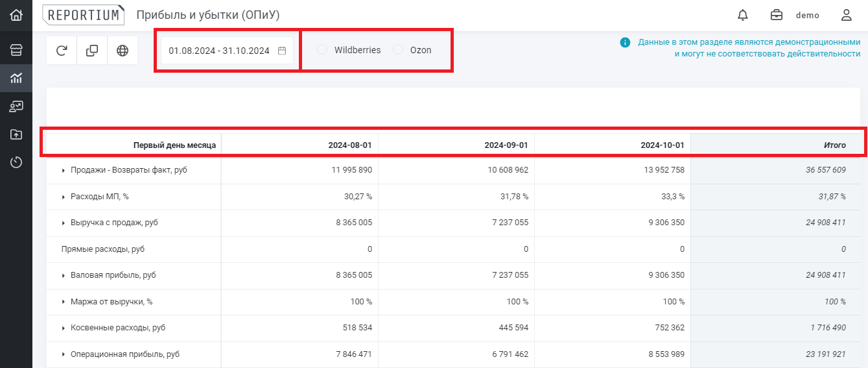Select the analytics chart sidebar icon
This screenshot has width=868, height=368.
pos(16,79)
